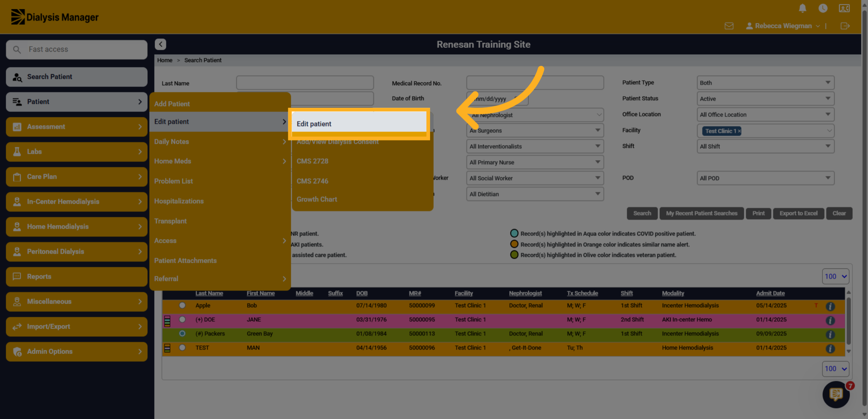Open Growth Chart menu item
Viewport: 868px width, 419px height.
coord(362,199)
